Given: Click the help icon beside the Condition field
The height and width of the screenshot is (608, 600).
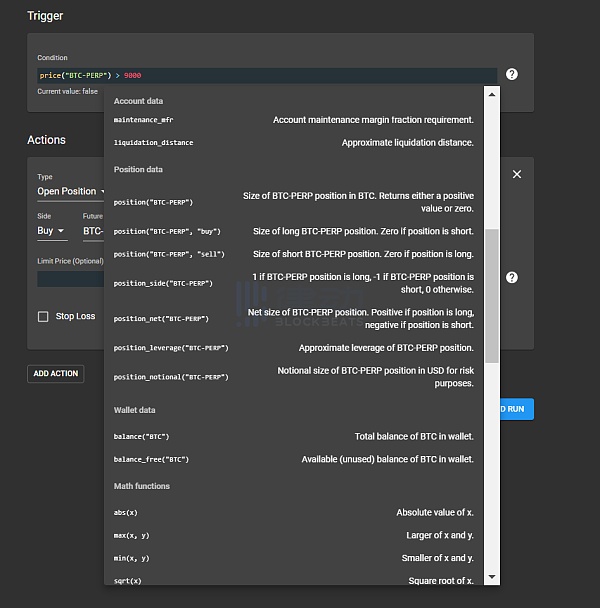Looking at the screenshot, I should [x=512, y=74].
